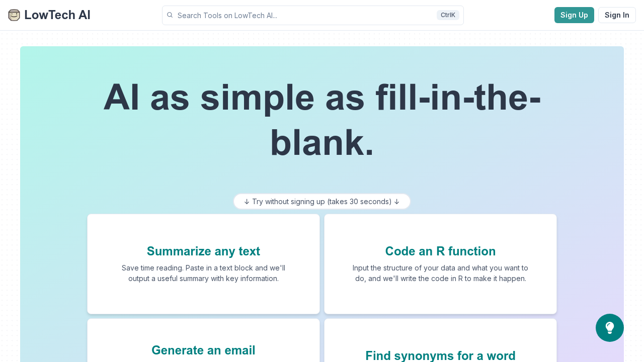Screen dimensions: 644x362
Task: Go home via the 'LowTech AI' brand name
Action: click(x=57, y=15)
